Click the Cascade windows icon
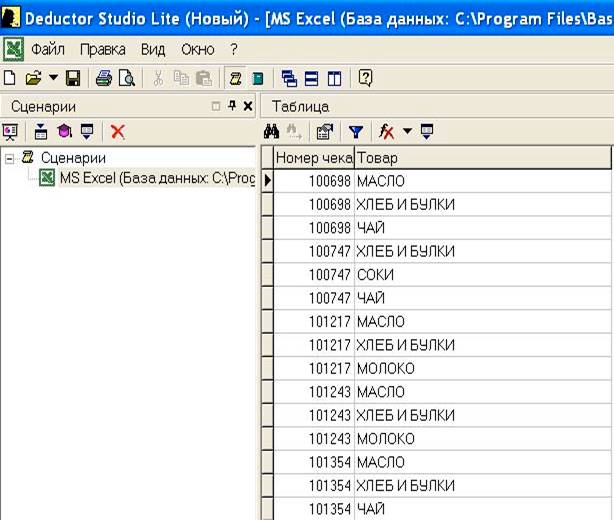Image resolution: width=614 pixels, height=520 pixels. pos(289,78)
